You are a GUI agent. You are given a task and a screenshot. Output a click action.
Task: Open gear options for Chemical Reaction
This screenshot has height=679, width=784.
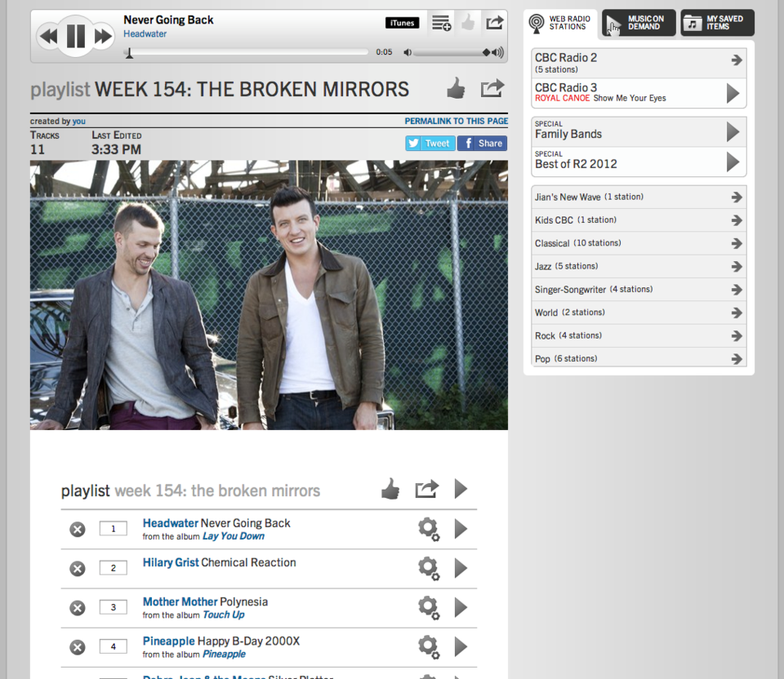pos(429,569)
